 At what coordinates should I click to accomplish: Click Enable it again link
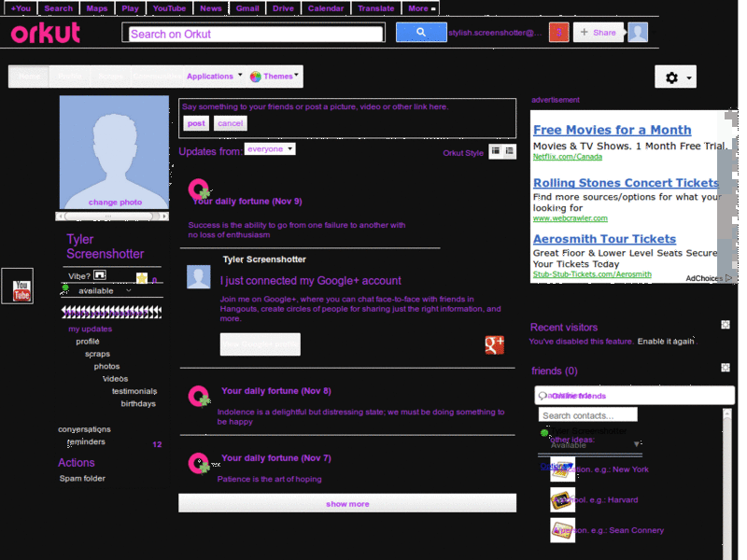click(x=665, y=342)
